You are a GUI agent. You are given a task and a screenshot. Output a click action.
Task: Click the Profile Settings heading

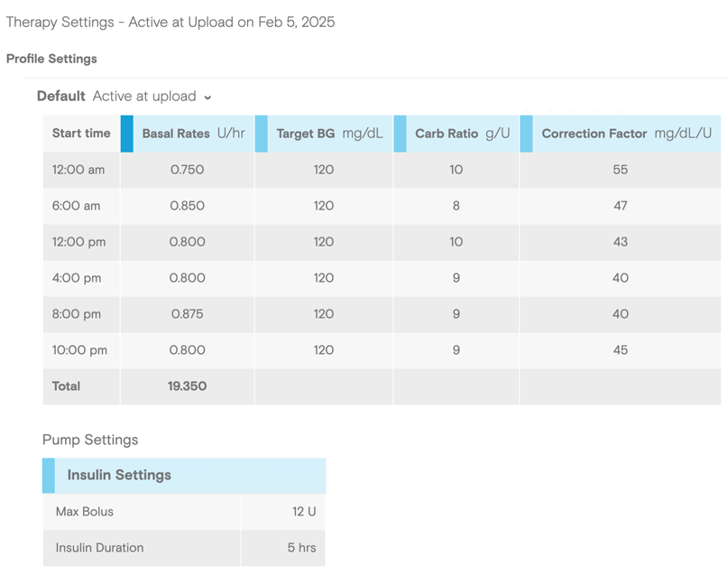pyautogui.click(x=51, y=59)
